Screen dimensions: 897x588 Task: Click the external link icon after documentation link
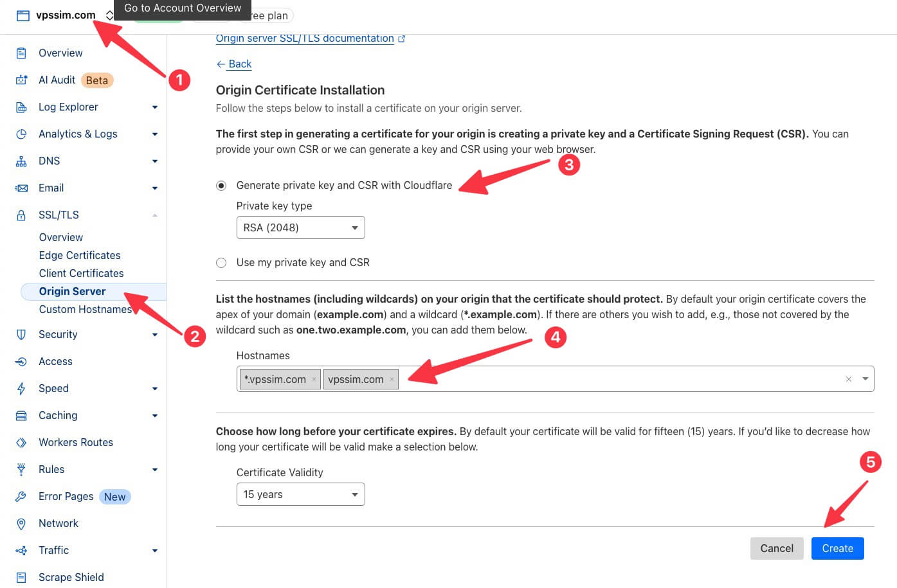coord(402,39)
